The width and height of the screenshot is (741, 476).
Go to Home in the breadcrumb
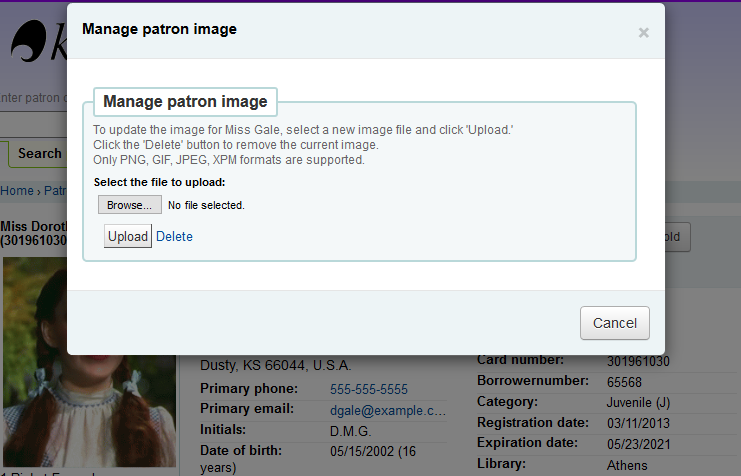click(x=16, y=191)
